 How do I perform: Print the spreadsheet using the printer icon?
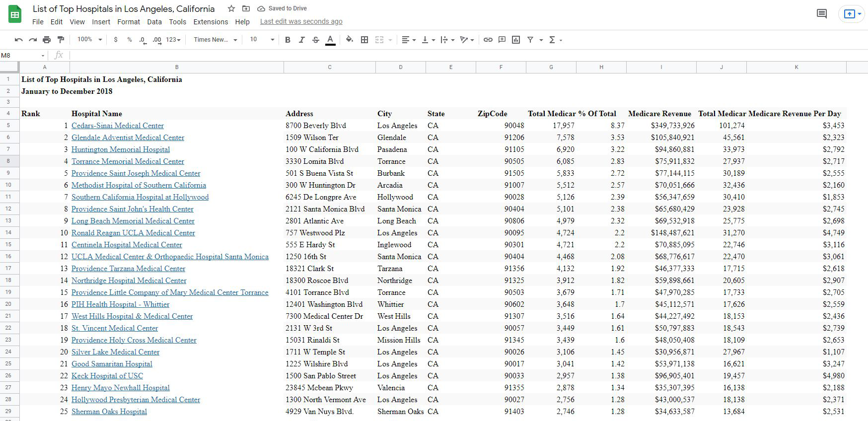coord(47,40)
